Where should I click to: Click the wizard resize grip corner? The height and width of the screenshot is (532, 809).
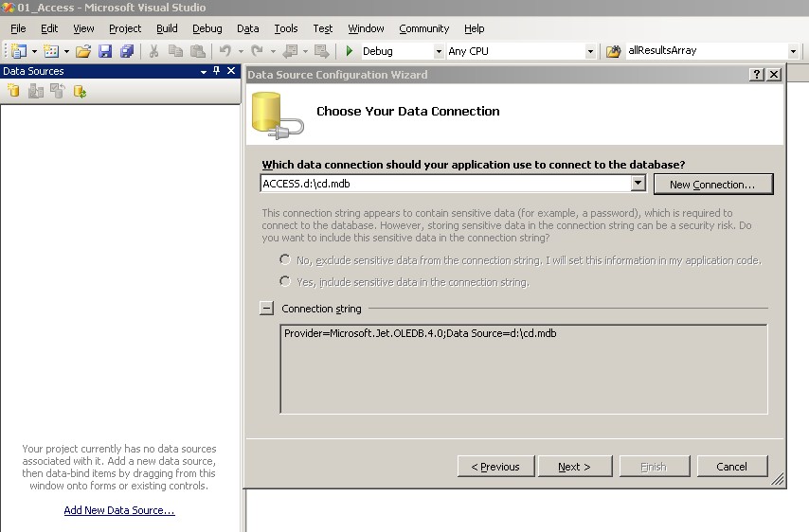pos(778,479)
